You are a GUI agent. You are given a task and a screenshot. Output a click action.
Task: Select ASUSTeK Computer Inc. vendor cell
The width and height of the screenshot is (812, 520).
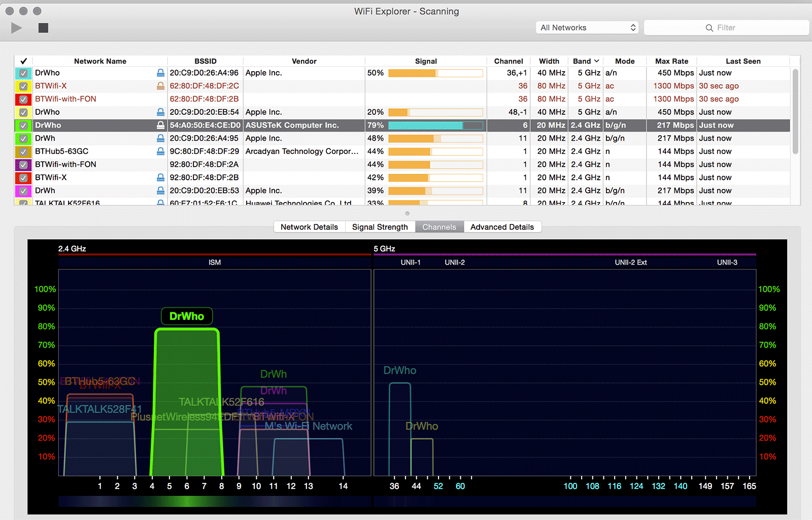point(303,125)
